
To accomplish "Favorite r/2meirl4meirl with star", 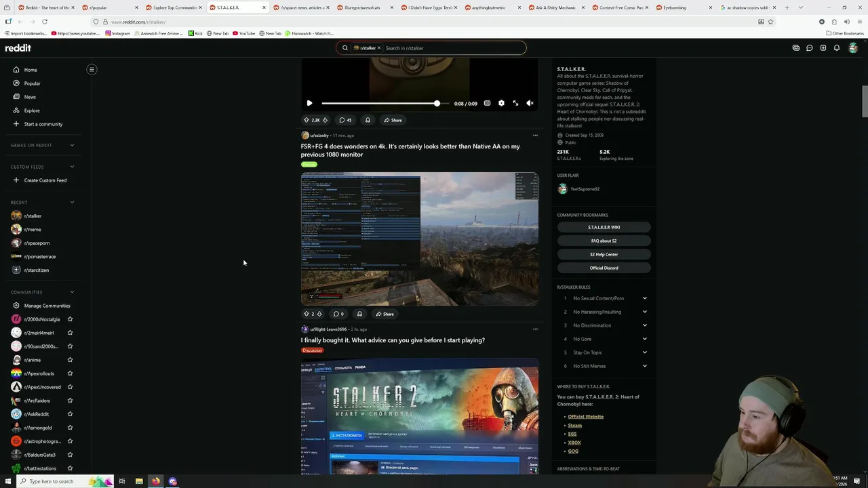I will (x=70, y=333).
